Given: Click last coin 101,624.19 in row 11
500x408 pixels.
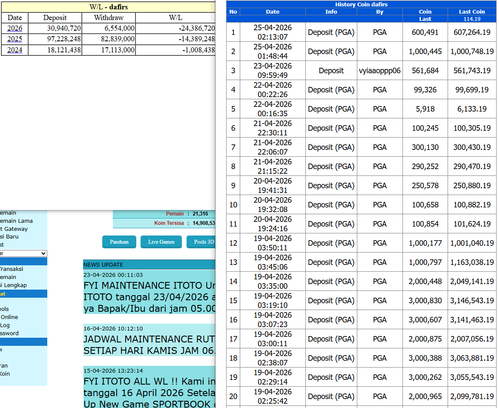Looking at the screenshot, I should [x=472, y=224].
